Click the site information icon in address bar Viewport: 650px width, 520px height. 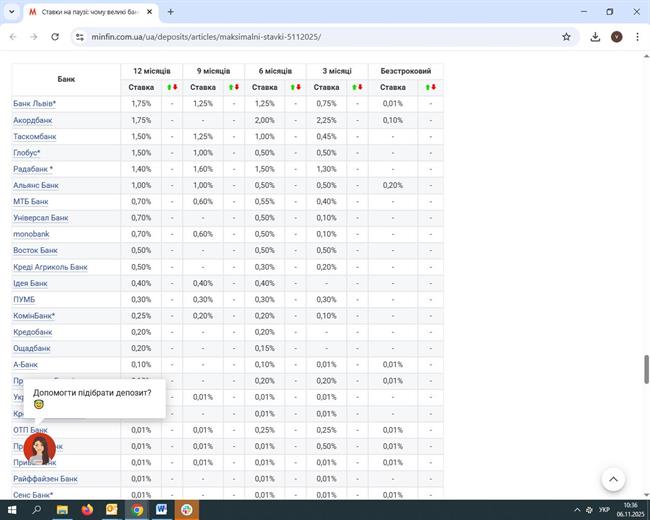80,37
